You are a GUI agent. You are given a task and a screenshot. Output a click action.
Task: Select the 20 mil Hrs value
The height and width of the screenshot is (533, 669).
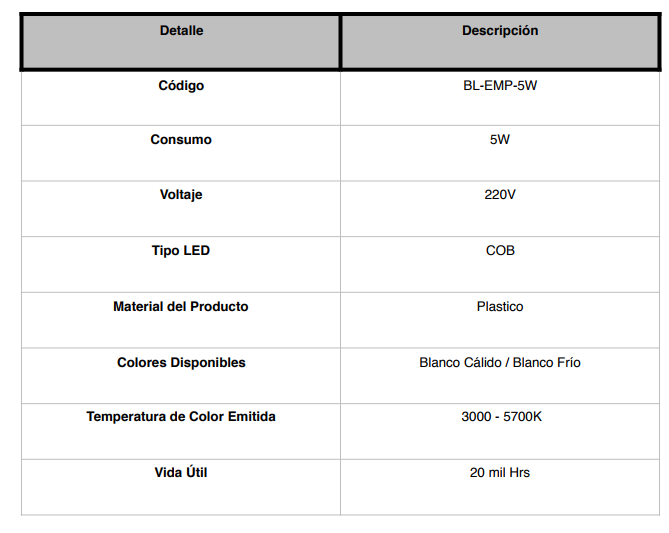click(x=500, y=472)
